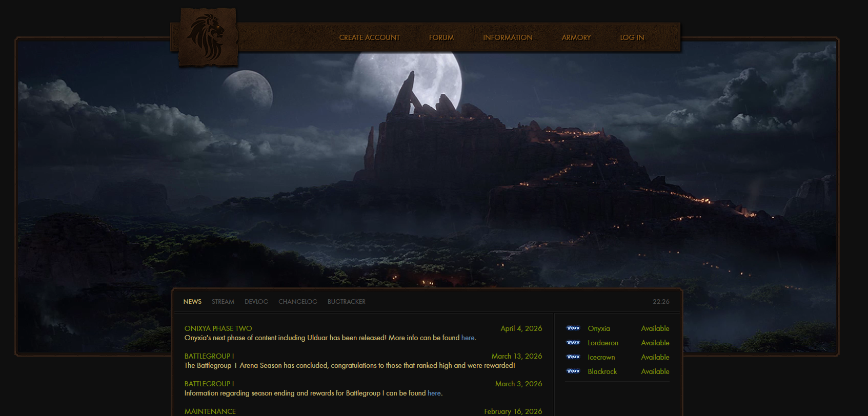This screenshot has width=868, height=416.
Task: Click the Available status for Blackrock
Action: tap(655, 371)
